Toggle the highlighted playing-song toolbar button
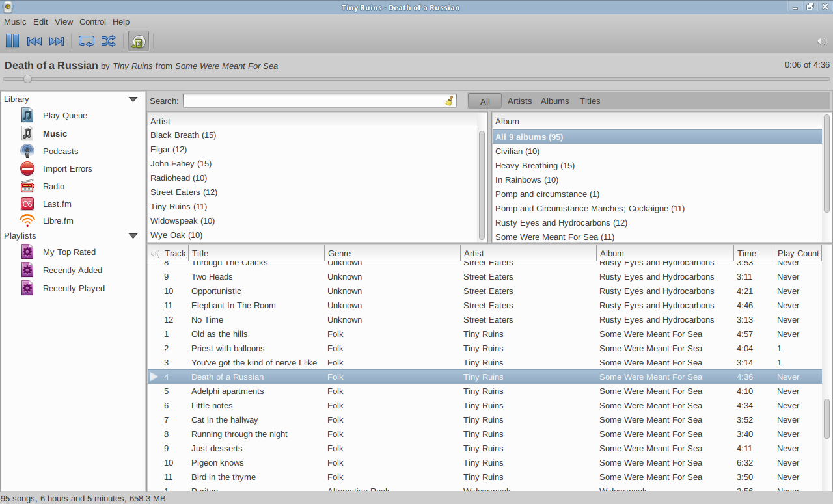Screen dimensions: 833x504 (x=138, y=41)
